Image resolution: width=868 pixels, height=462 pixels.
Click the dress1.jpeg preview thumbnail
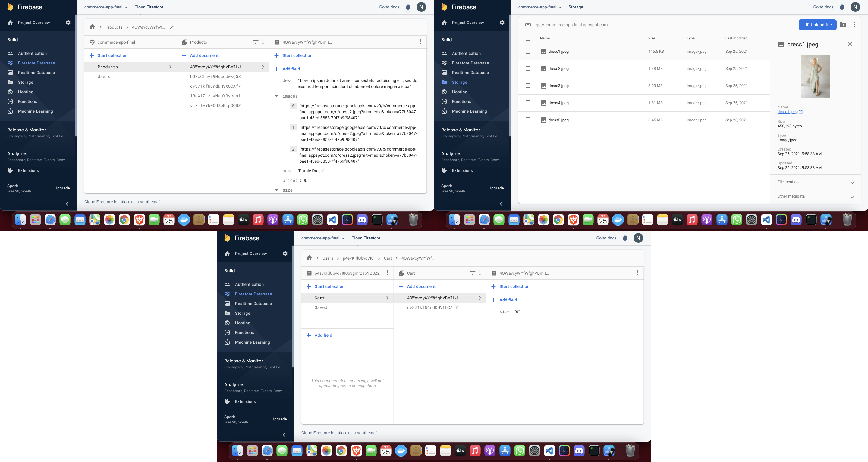click(x=815, y=76)
